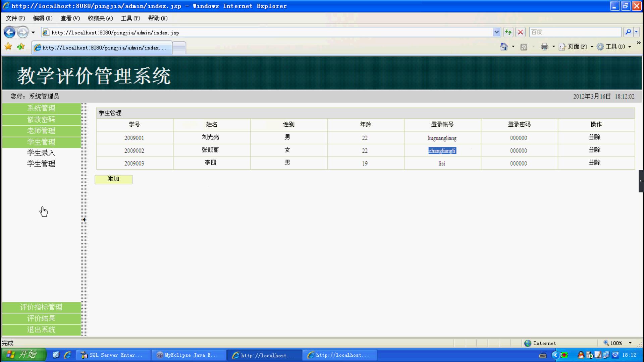Expand hidden tray icons arrow
Viewport: 644px width, 362px height.
[555, 355]
